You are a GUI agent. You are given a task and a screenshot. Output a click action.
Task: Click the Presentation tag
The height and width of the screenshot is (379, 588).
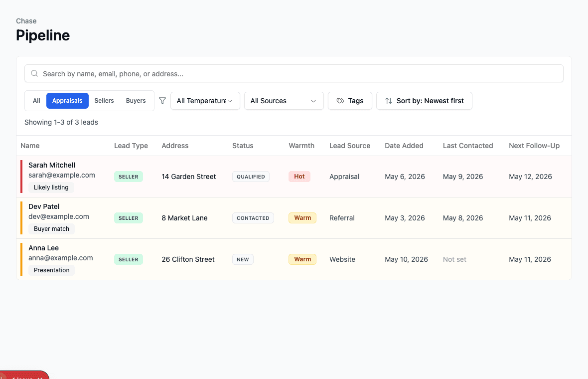51,270
